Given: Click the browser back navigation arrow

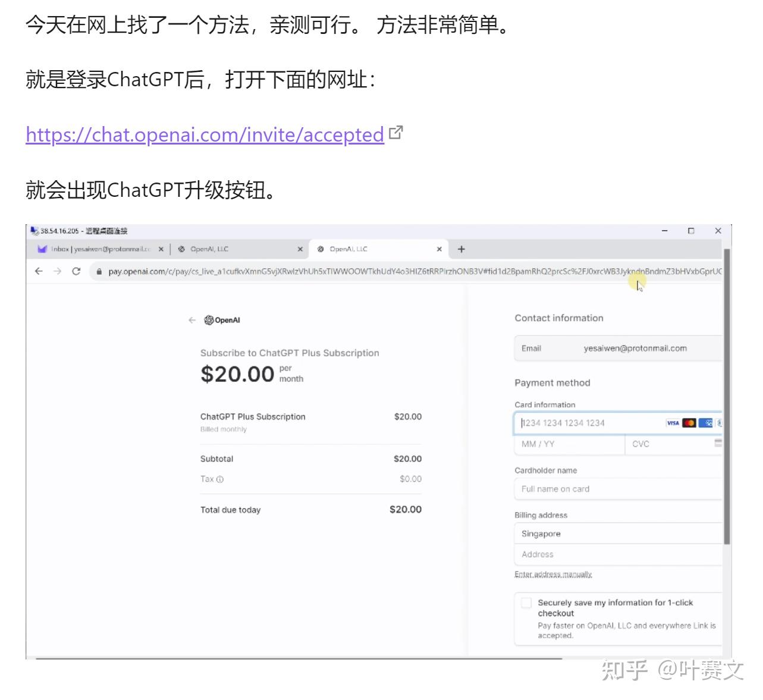Looking at the screenshot, I should [x=39, y=271].
